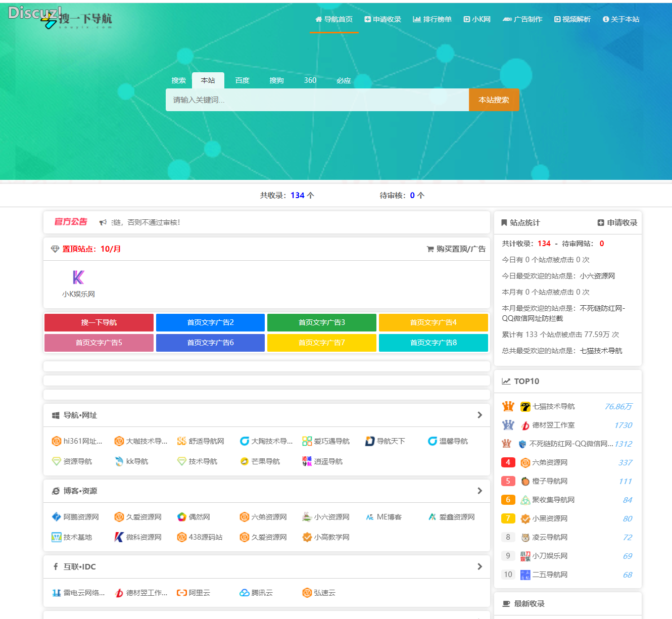
Task: Open the ME博客 site icon
Action: click(370, 517)
